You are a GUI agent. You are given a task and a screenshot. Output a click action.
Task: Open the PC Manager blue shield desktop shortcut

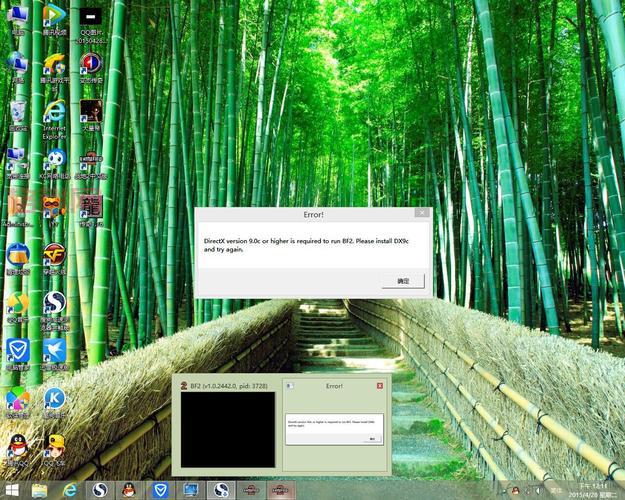click(x=18, y=355)
